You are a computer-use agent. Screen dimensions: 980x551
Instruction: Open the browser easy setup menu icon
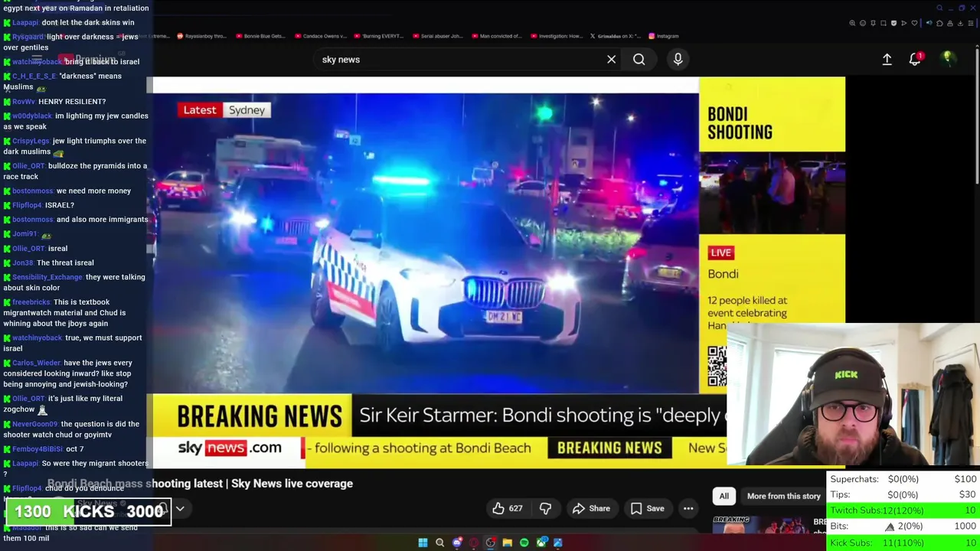pos(971,23)
